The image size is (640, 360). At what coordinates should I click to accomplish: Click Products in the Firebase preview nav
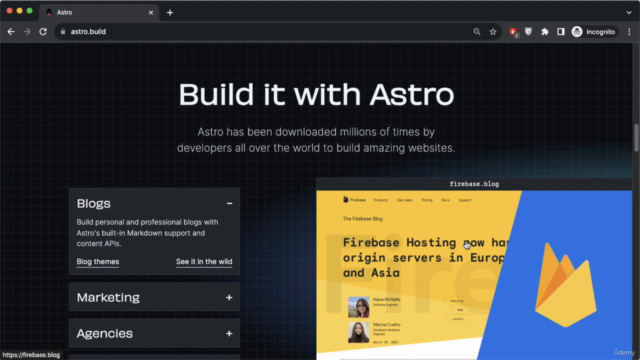point(381,200)
